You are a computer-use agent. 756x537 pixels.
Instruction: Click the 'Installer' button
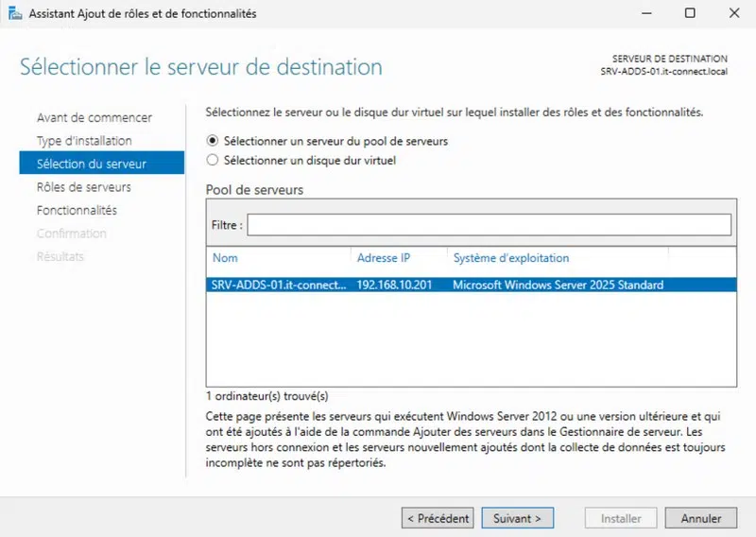tap(621, 518)
